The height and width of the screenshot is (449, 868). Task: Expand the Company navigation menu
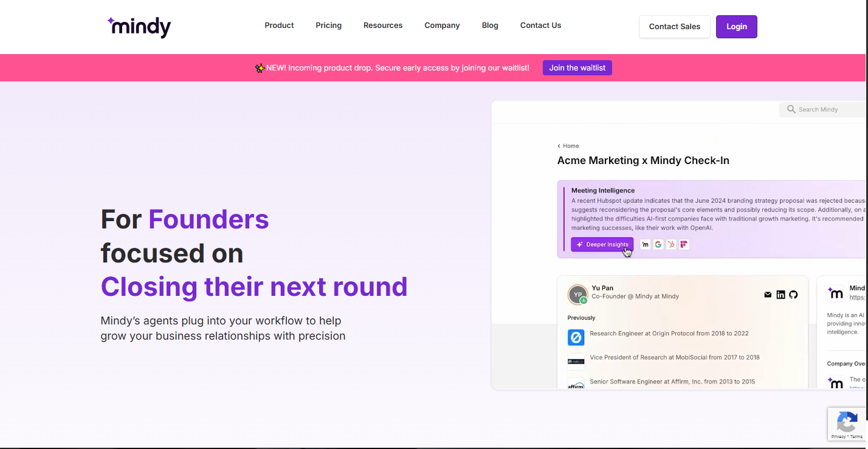pos(442,26)
